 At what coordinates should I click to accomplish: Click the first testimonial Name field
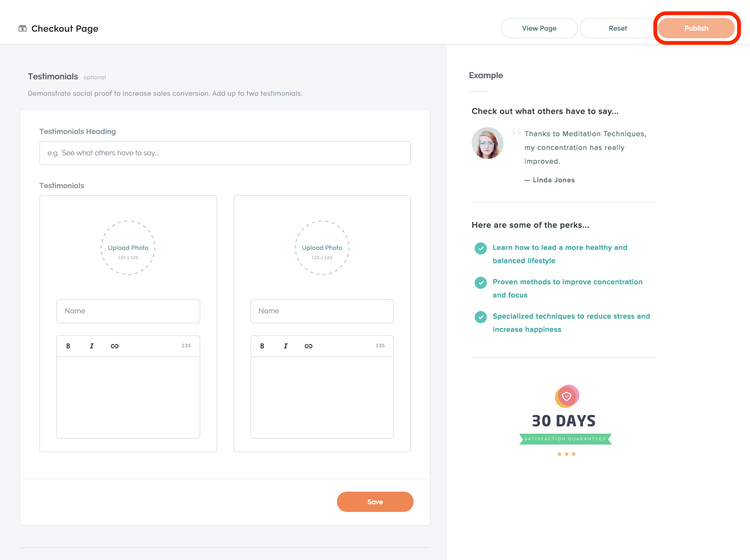click(x=128, y=311)
